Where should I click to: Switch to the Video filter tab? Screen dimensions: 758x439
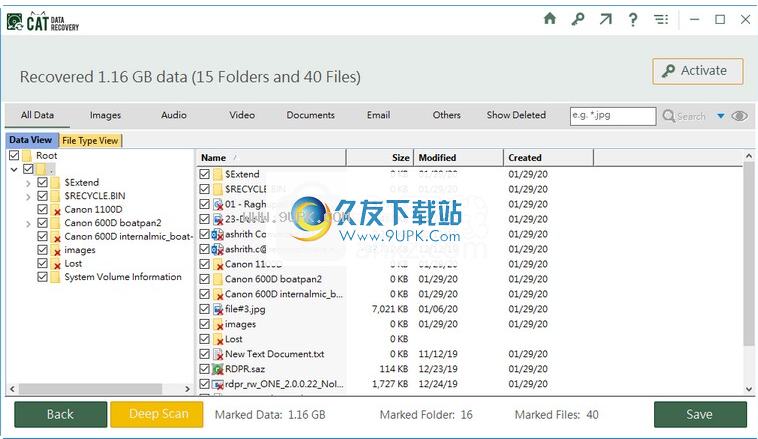click(242, 115)
